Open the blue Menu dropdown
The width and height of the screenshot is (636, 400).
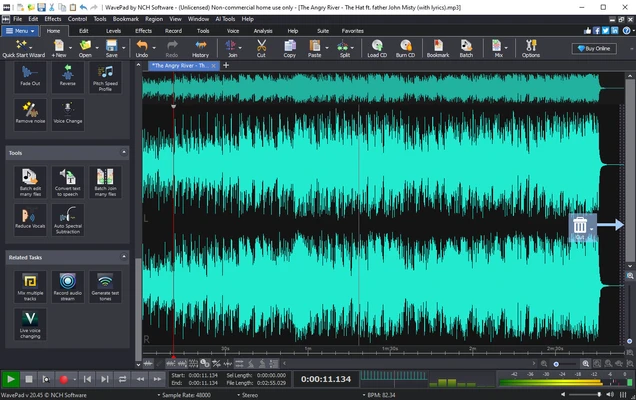tap(19, 31)
